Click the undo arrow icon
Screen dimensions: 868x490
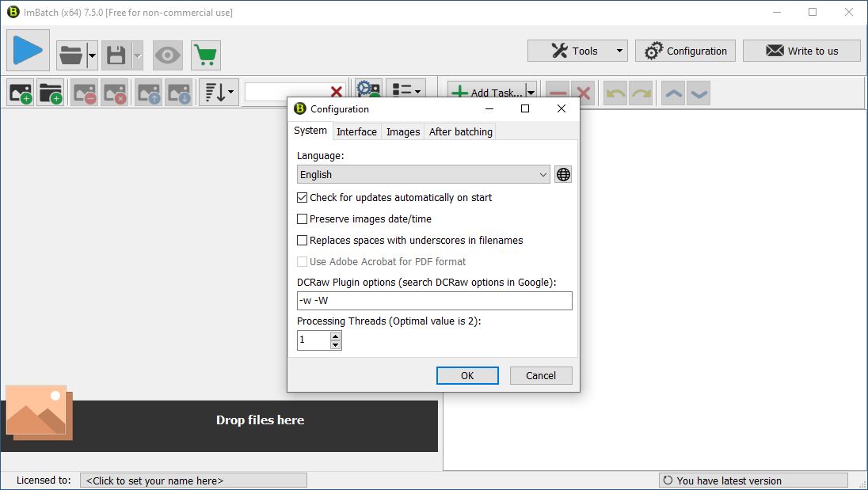click(x=615, y=93)
